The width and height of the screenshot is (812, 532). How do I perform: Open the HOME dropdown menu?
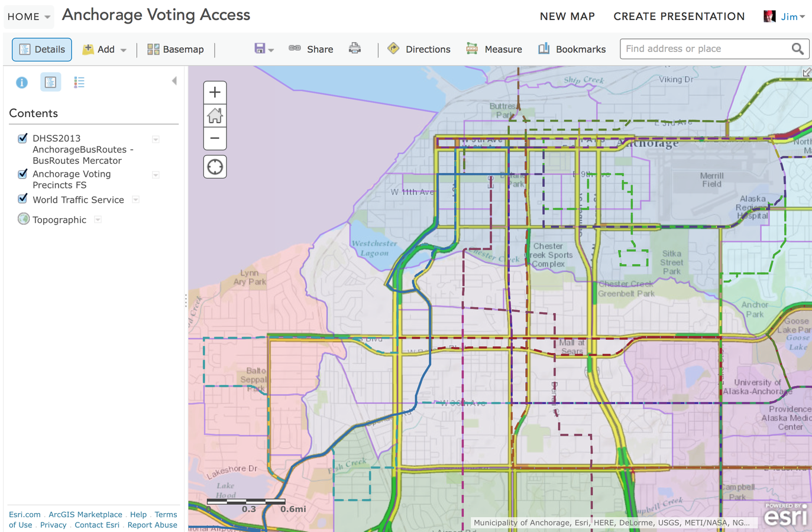[29, 17]
